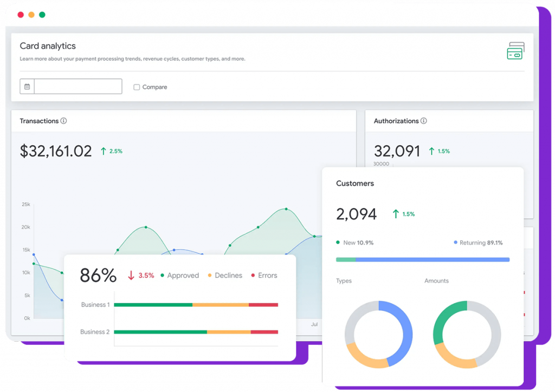Click the New versus Returning progress bar
This screenshot has width=555, height=392.
[x=423, y=260]
